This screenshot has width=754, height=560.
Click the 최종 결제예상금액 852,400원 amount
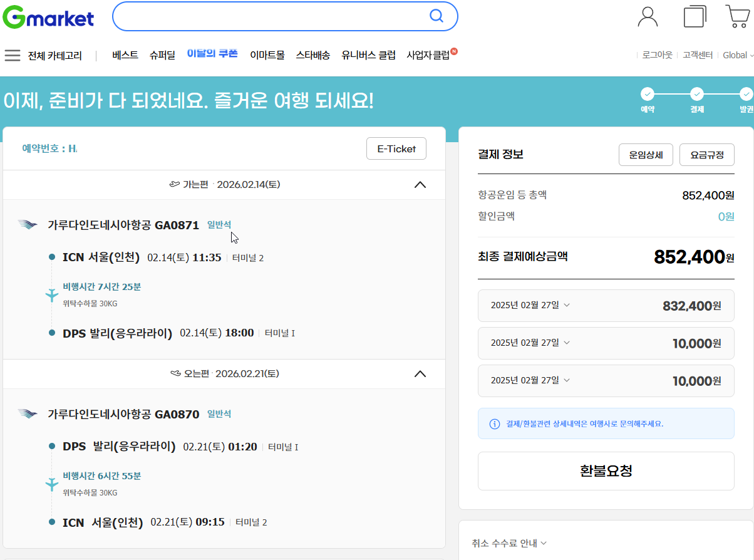coord(694,257)
